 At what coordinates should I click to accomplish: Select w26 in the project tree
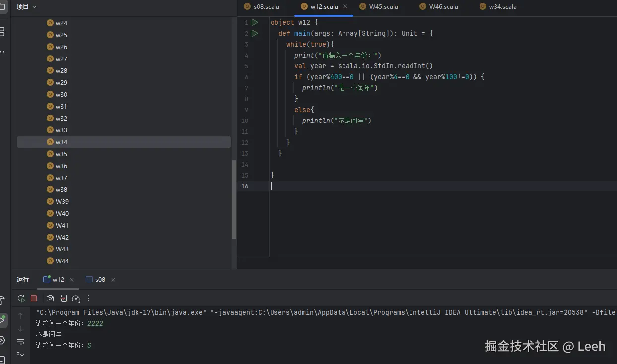coord(124,47)
